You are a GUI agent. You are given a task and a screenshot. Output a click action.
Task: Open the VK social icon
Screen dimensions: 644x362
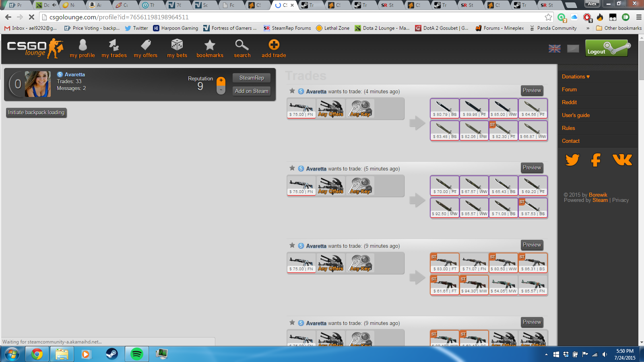622,160
